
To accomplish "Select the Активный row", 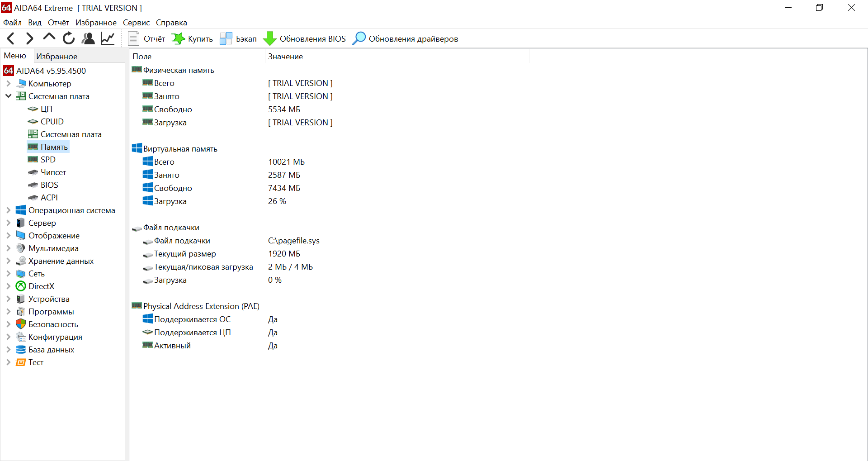I will (x=172, y=346).
